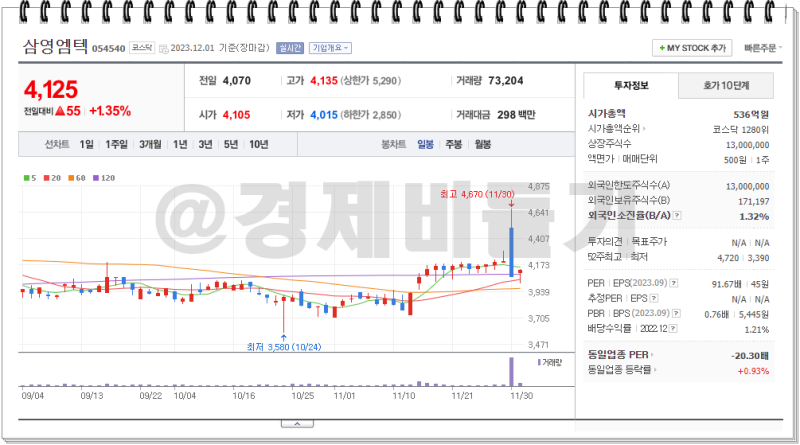Click 배당수익률 value 1.21%
The width and height of the screenshot is (800, 445).
click(x=757, y=330)
